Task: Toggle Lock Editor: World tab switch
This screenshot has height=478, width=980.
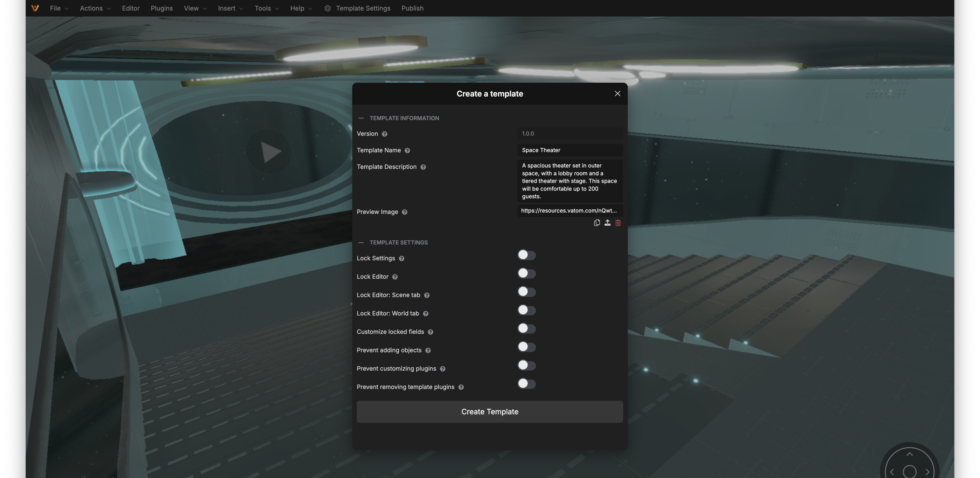Action: pyautogui.click(x=527, y=310)
